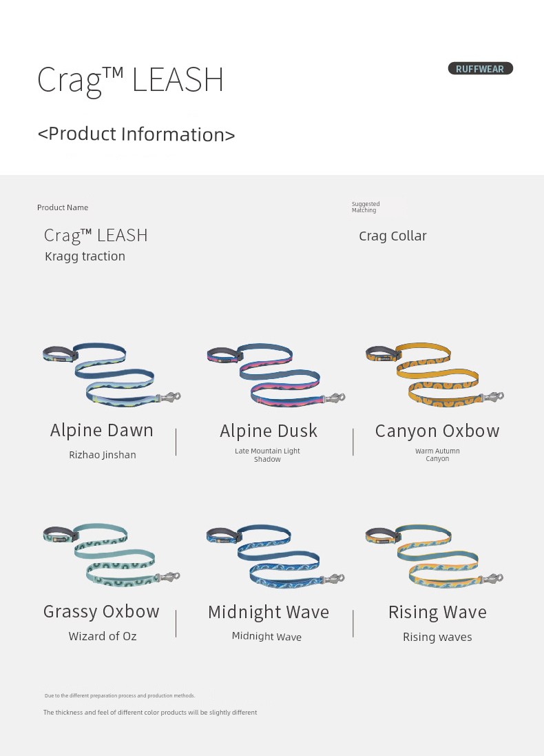
Task: Click the Wizard of Oz subtitle
Action: pyautogui.click(x=103, y=636)
